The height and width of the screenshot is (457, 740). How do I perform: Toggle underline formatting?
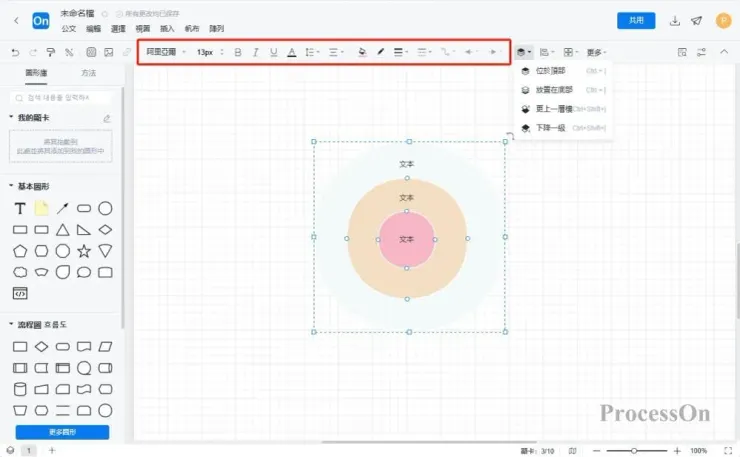tap(274, 52)
